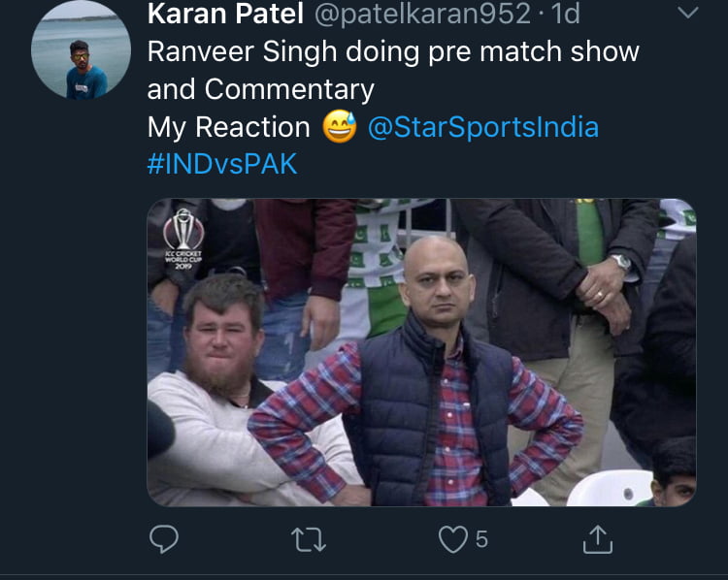Click the ICC Cricket World Cup 2019 logo
Viewport: 728px width, 580px height.
pos(182,239)
